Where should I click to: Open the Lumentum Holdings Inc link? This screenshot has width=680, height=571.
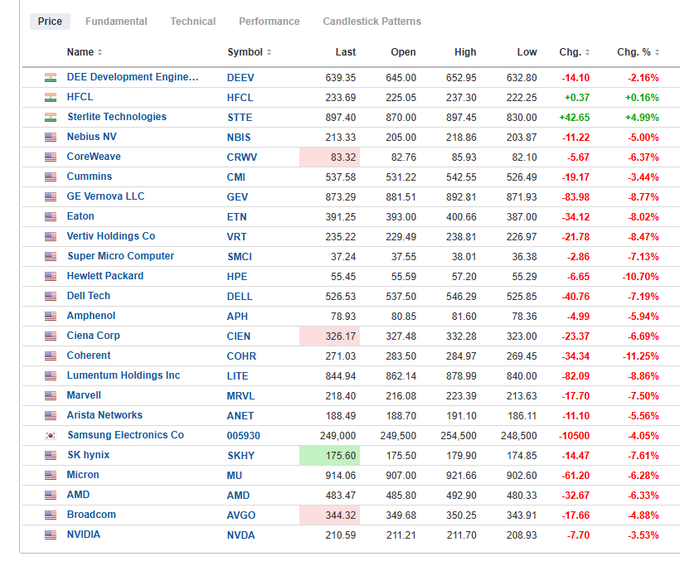(x=124, y=375)
